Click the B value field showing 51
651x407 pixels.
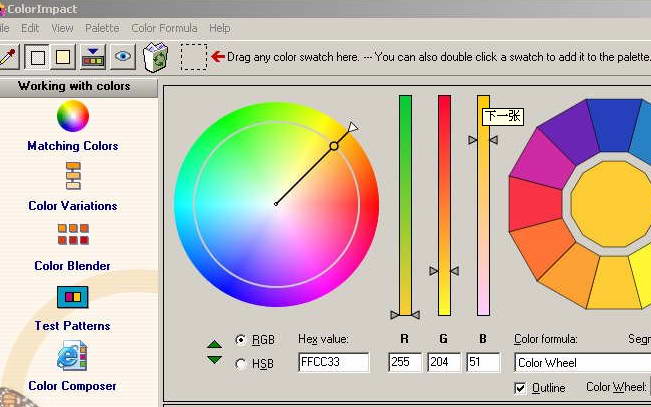click(483, 362)
